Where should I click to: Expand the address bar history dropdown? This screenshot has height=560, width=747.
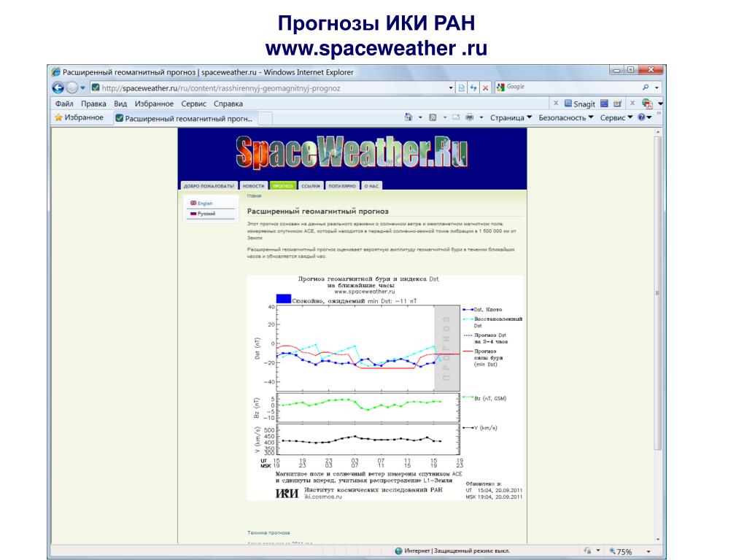coord(451,88)
